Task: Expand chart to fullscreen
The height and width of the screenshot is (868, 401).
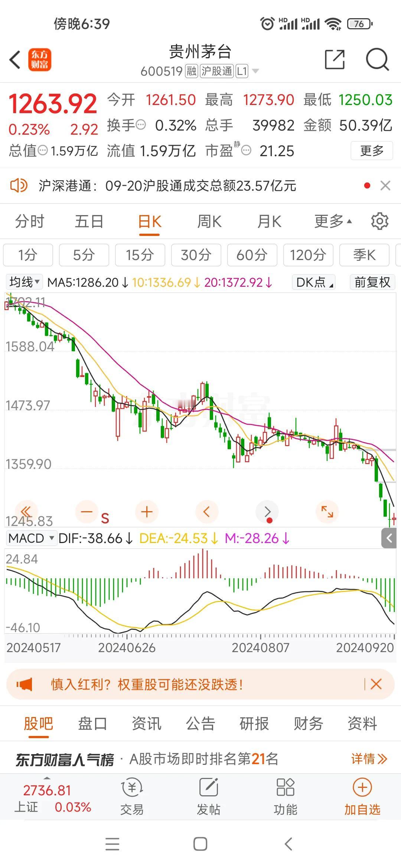Action: (327, 512)
